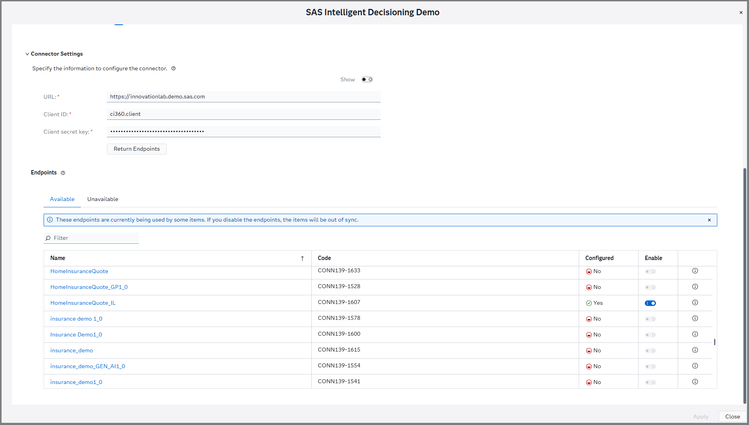Enable the insurance_demo1_0 toggle

(650, 382)
